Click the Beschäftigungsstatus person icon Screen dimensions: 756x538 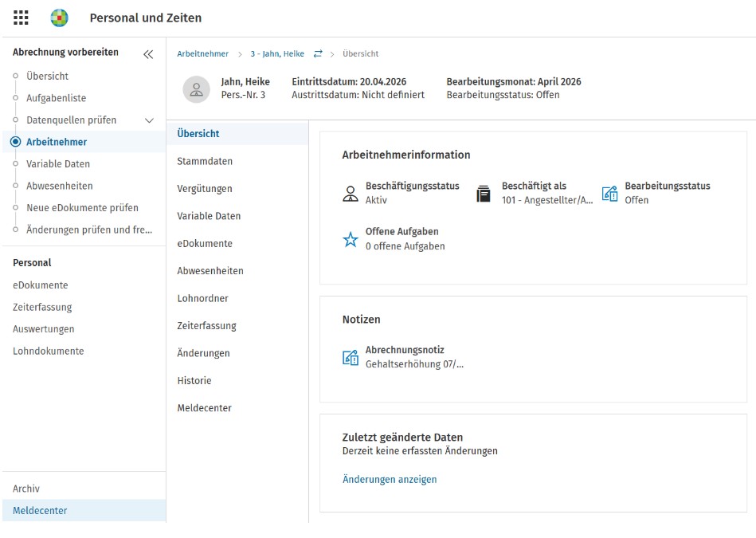[x=351, y=194]
